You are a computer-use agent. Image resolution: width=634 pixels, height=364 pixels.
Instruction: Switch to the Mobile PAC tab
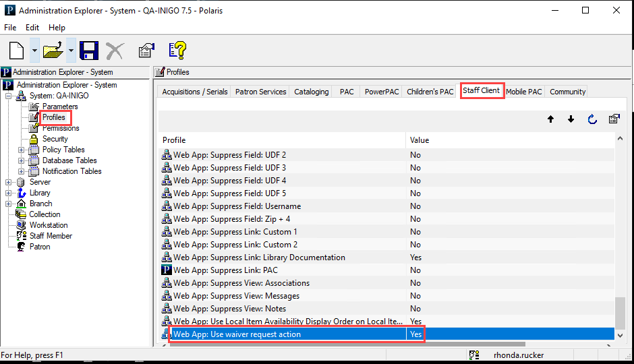[523, 92]
